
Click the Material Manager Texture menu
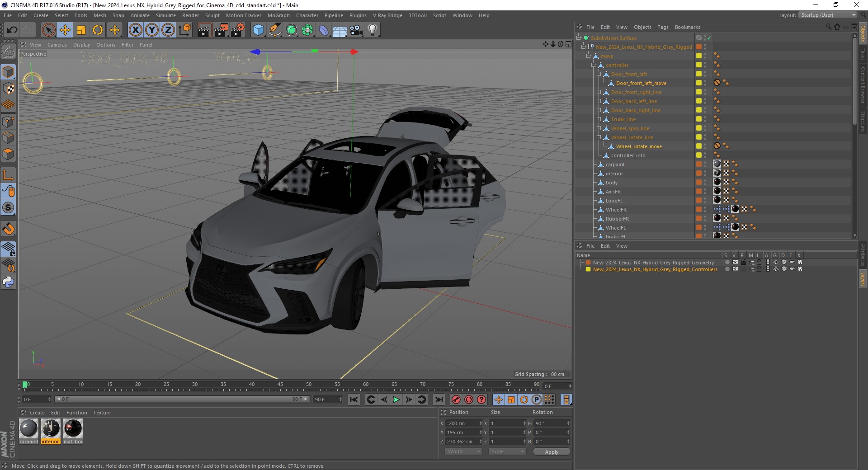click(x=102, y=413)
